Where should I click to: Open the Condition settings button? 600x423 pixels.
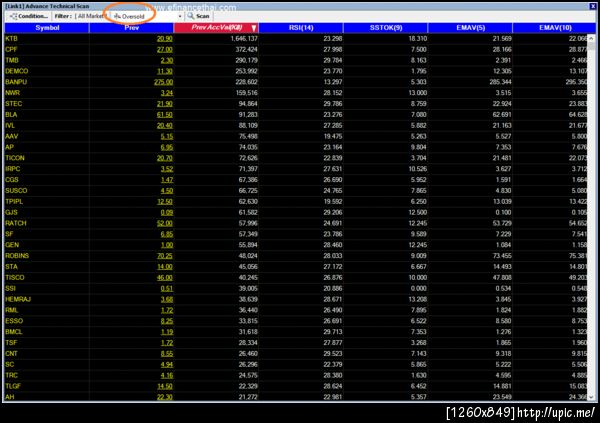pyautogui.click(x=29, y=16)
